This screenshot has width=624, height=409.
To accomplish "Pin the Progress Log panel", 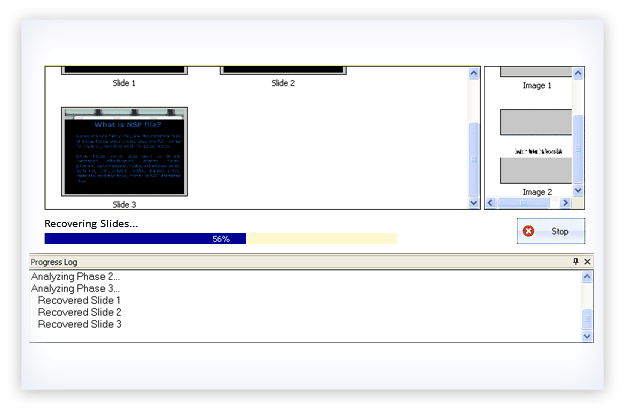I will tap(575, 262).
